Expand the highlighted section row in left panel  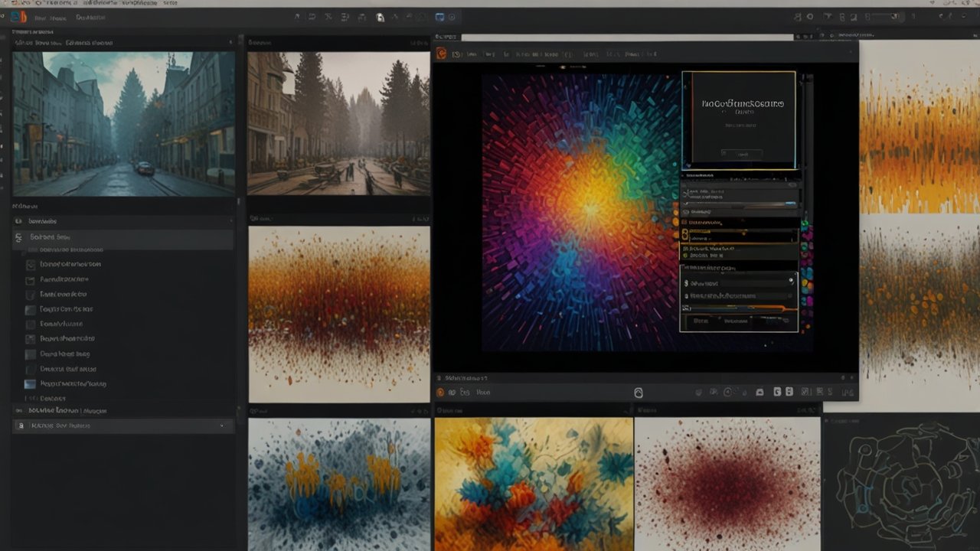pos(18,237)
